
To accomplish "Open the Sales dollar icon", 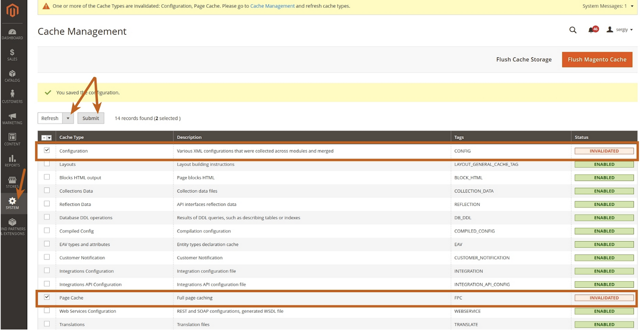I will pos(12,52).
